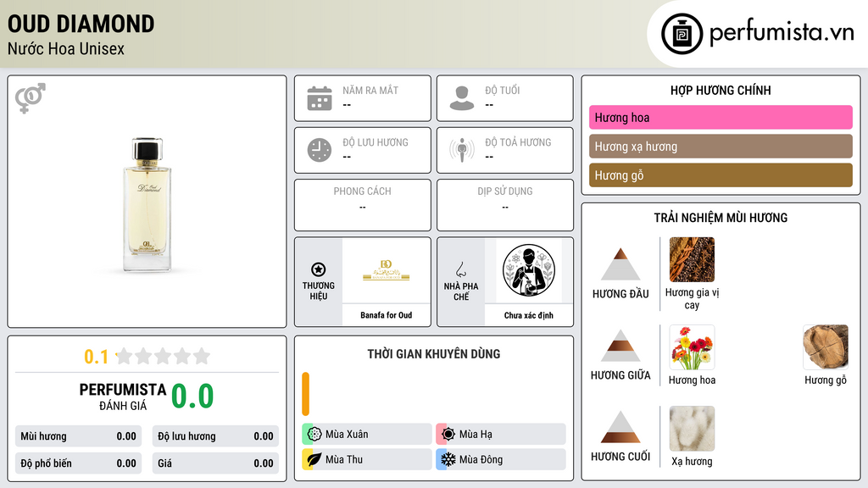Click the snowflake icon for Mùa Đông
Viewport: 868px width, 488px height.
(x=448, y=459)
